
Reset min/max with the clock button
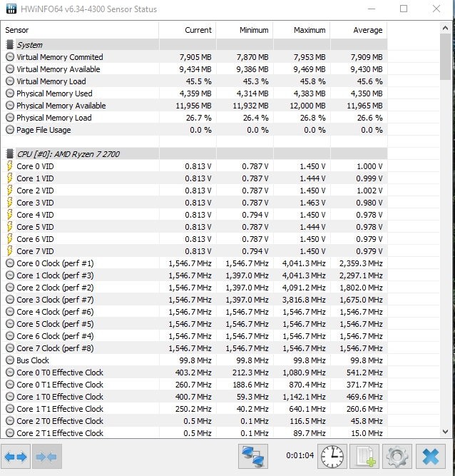(332, 457)
